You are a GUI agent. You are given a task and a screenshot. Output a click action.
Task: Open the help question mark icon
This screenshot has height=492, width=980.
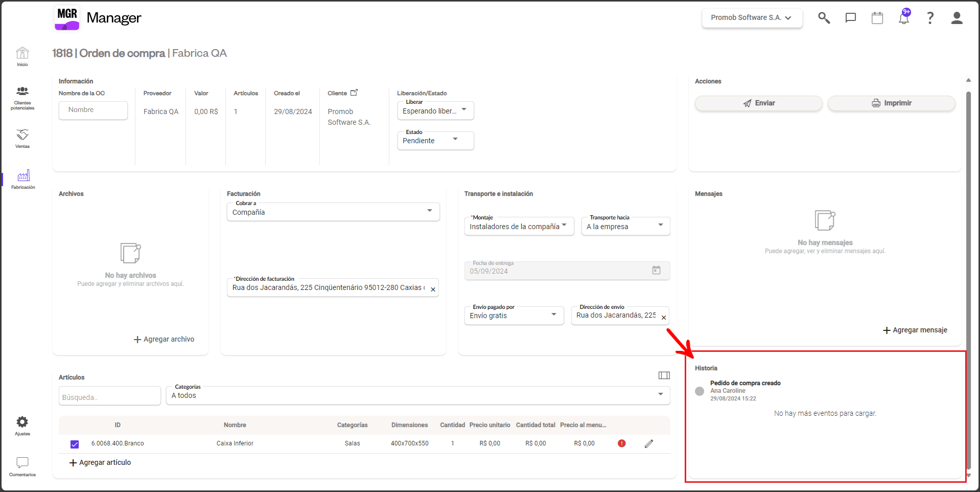[930, 18]
